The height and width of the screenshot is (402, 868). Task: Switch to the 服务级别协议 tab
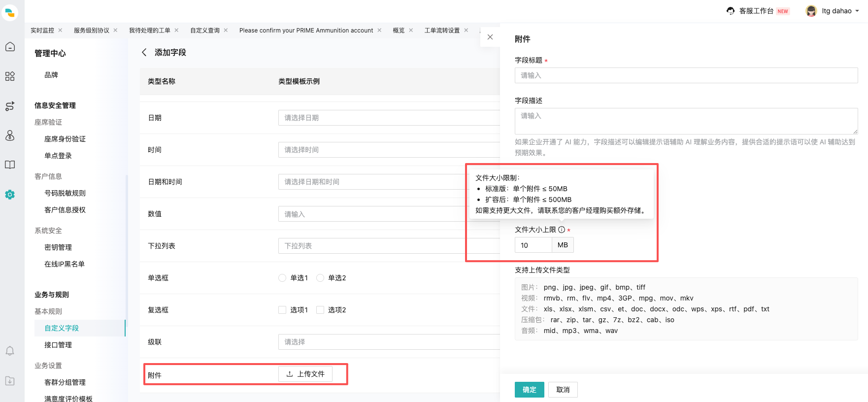(x=92, y=31)
